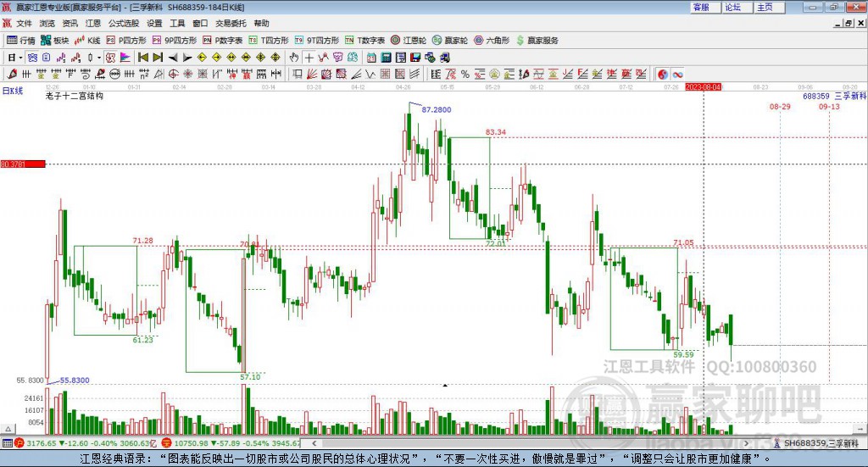Open the 浏览 menu
The image size is (868, 467).
click(x=47, y=23)
